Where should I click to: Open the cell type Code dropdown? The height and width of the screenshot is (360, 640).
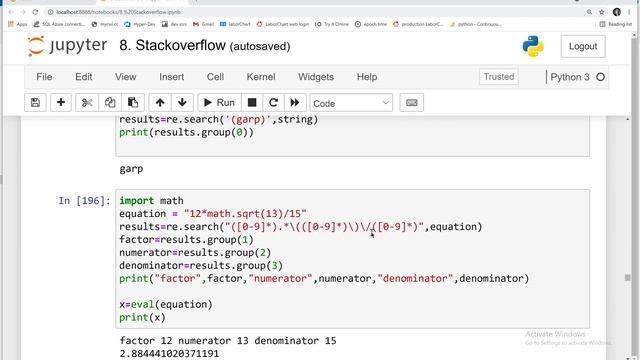coord(351,103)
